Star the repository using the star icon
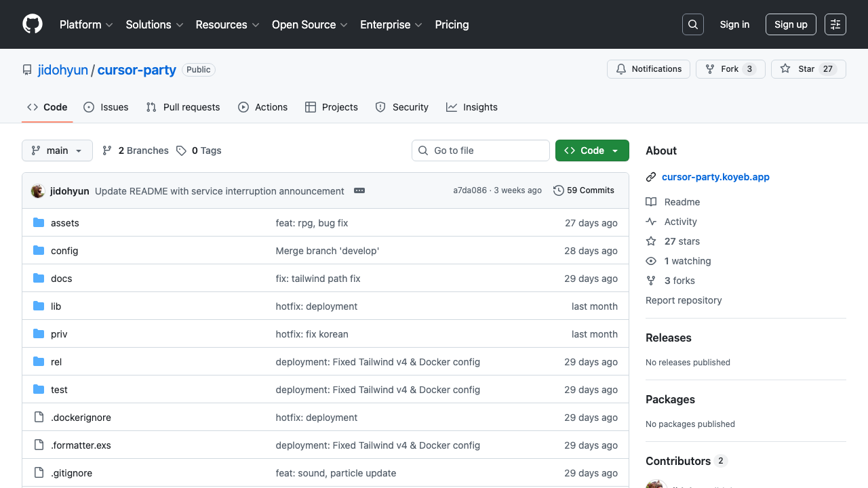Screen dimensions: 868x488 pos(785,68)
